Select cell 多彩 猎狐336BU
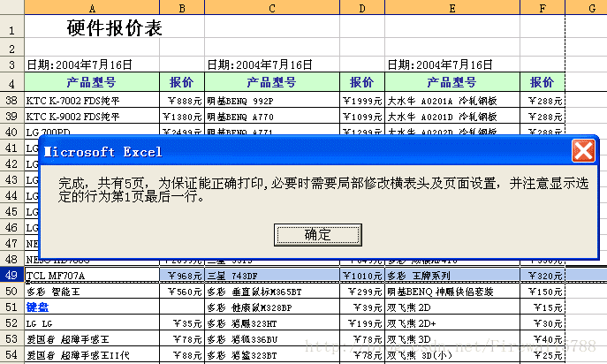The height and width of the screenshot is (364, 607). tap(272, 339)
